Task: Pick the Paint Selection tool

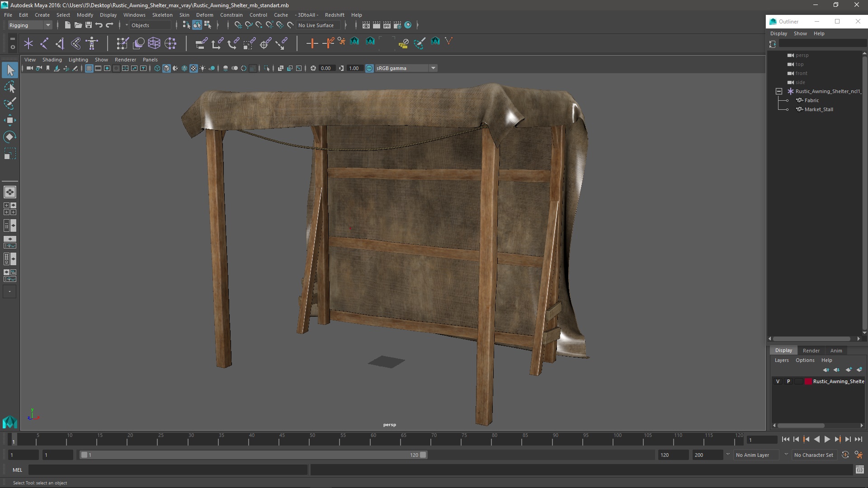Action: [10, 103]
